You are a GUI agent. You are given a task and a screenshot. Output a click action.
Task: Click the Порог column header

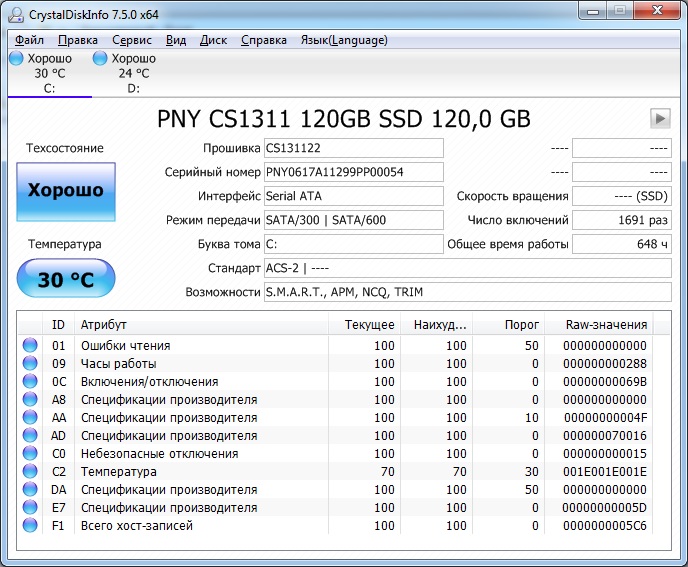click(509, 325)
